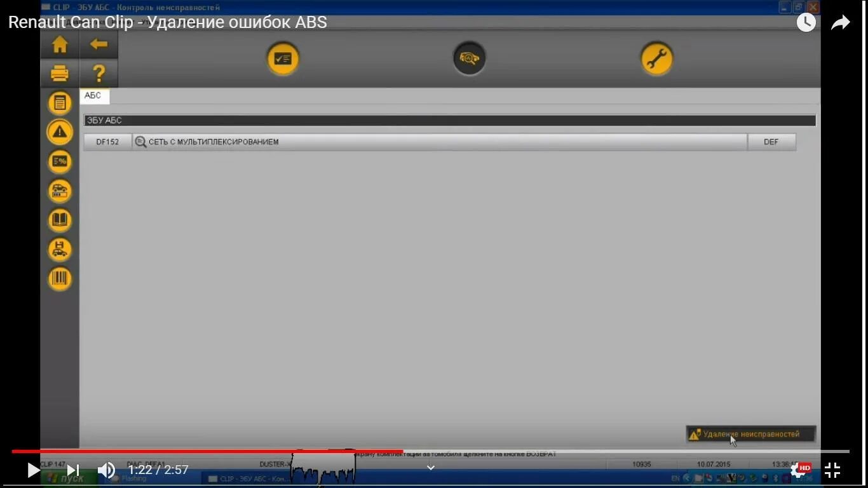Select fault code DF152 cell
Viewport: 868px width, 488px height.
tap(107, 142)
